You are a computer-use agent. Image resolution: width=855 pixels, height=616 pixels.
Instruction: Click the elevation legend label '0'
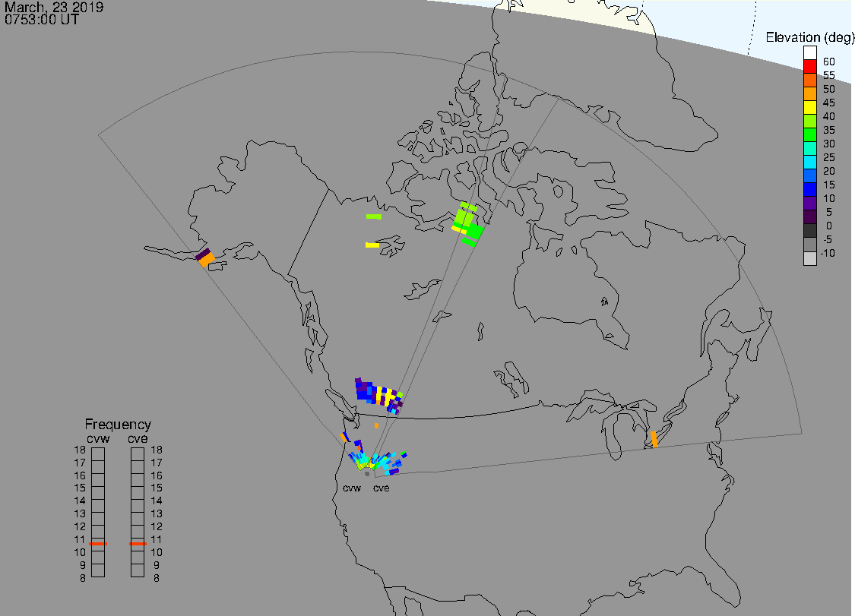(829, 226)
